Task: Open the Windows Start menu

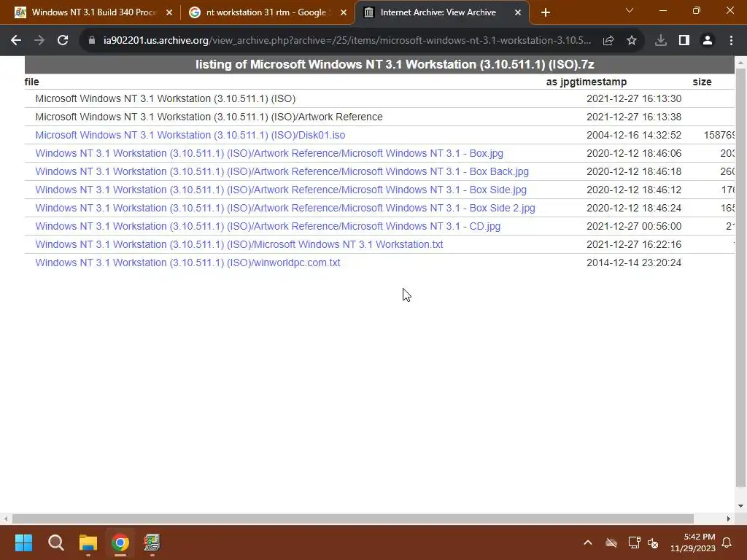Action: tap(23, 542)
